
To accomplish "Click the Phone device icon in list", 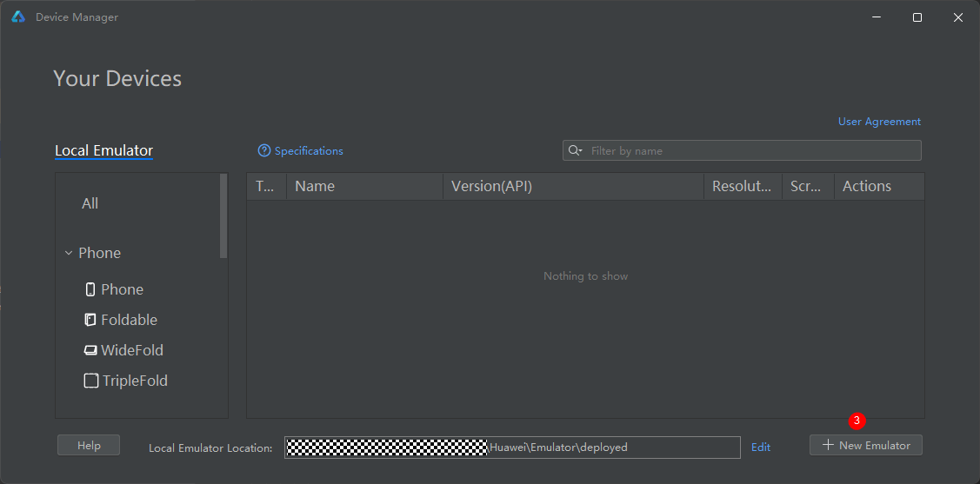I will tap(90, 289).
